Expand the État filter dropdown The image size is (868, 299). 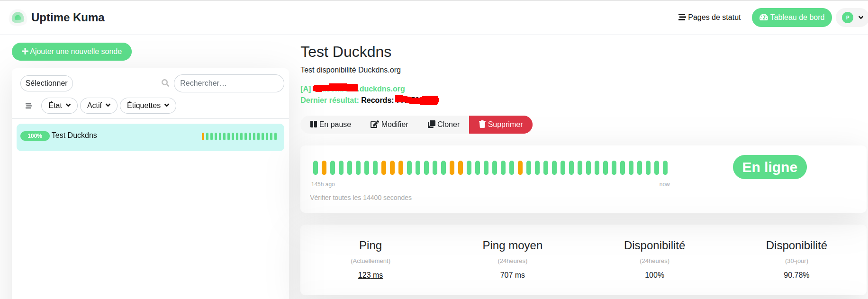59,106
